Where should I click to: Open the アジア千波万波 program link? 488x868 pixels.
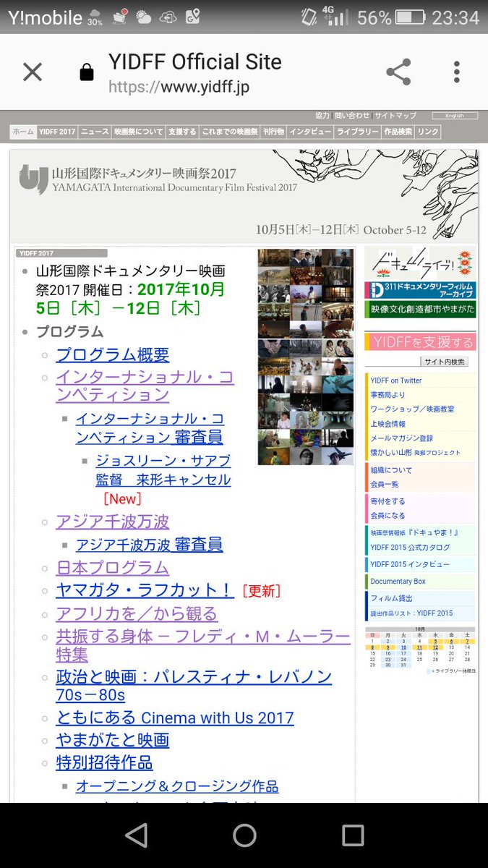tap(113, 522)
